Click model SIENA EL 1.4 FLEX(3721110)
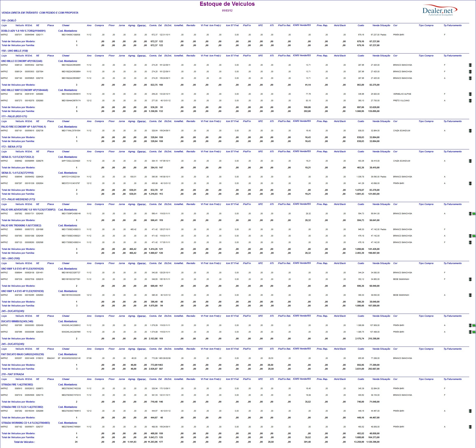The height and width of the screenshot is (448, 476). click(17, 173)
